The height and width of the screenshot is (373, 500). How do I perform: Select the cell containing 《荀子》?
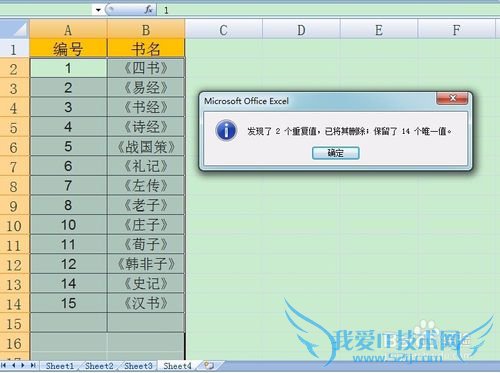pos(146,244)
